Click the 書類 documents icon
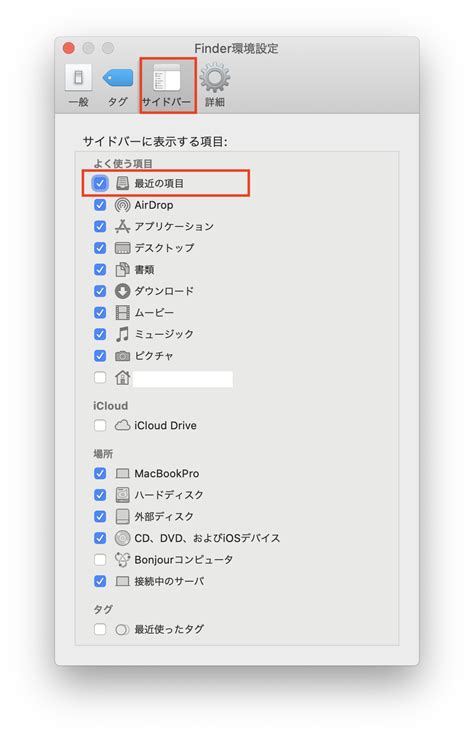474x738 pixels. click(x=122, y=270)
